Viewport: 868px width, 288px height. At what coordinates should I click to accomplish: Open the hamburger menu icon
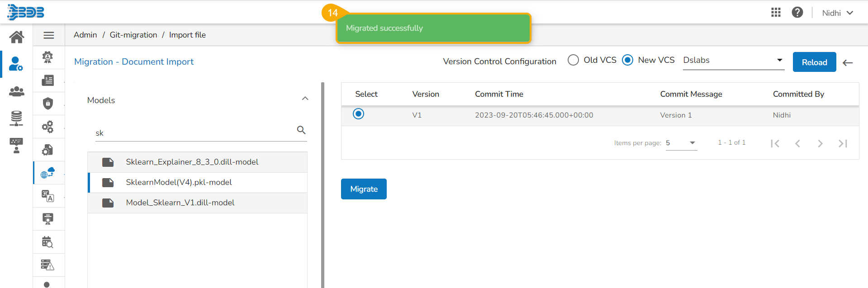click(49, 35)
